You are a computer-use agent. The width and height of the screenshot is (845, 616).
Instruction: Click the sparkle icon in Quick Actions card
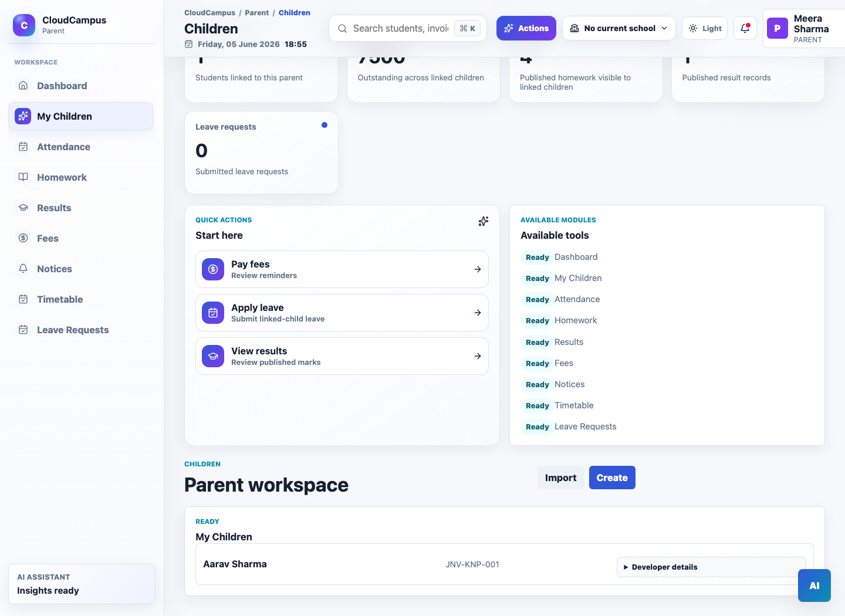click(484, 221)
